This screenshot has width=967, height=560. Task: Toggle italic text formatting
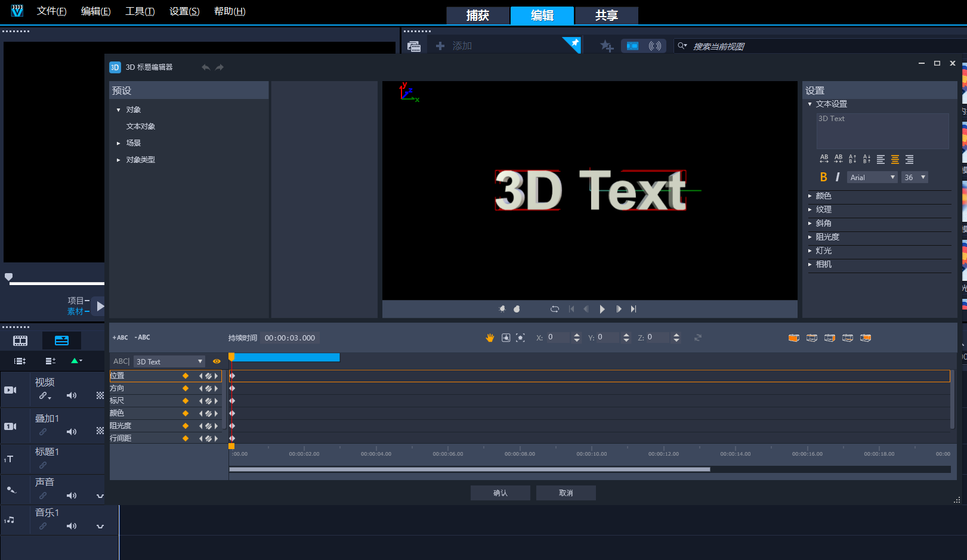point(838,177)
